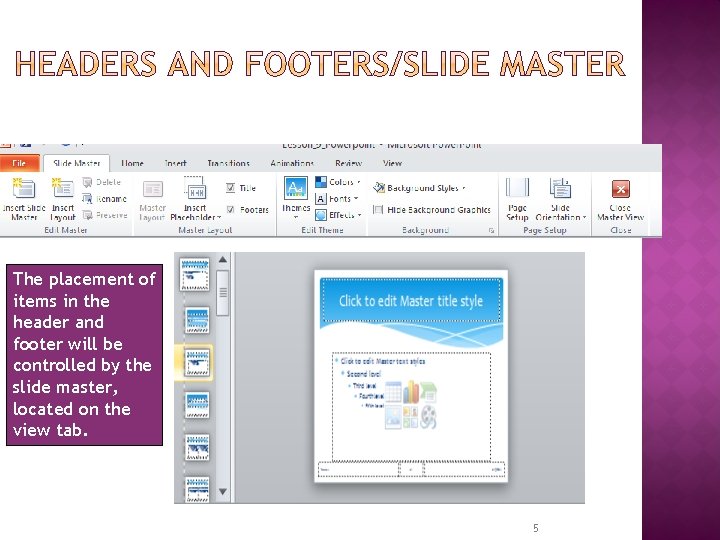This screenshot has width=720, height=540.
Task: Click the center footer placeholder
Action: coord(411,469)
